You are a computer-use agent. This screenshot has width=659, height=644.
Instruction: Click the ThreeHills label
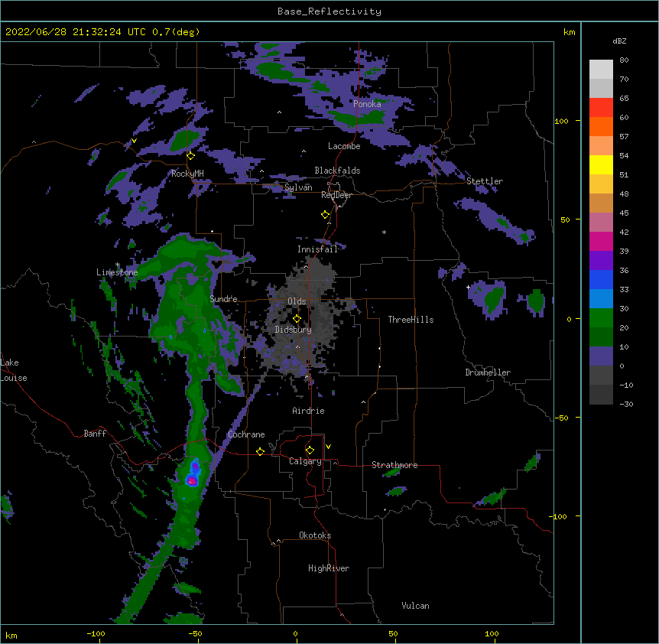point(411,320)
